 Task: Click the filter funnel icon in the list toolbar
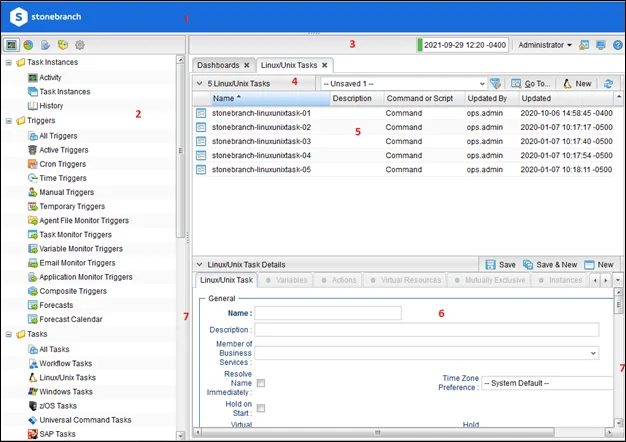tap(495, 83)
